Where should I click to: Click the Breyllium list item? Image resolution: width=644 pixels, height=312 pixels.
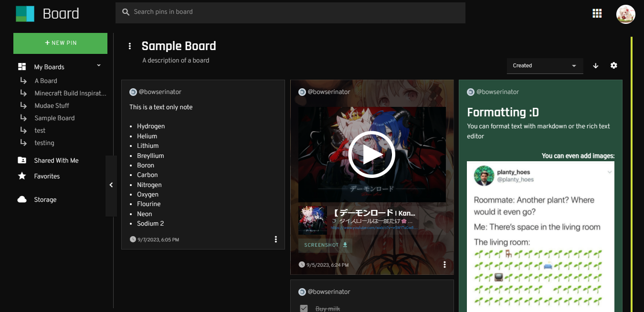pos(150,156)
